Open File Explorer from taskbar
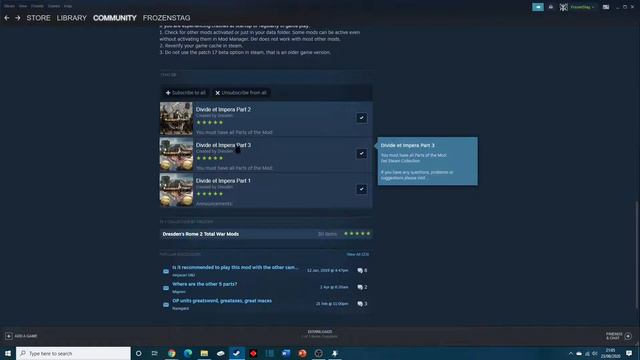Screen dimensions: 640x360 (204, 353)
